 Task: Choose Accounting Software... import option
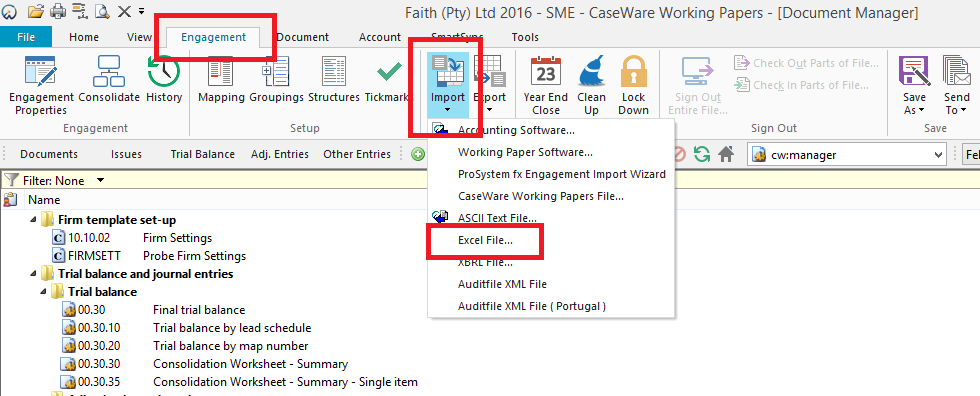[516, 131]
